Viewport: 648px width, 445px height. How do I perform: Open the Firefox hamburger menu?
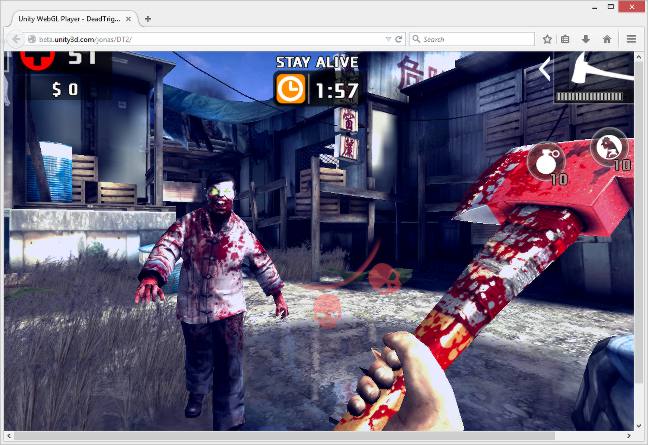[x=631, y=39]
